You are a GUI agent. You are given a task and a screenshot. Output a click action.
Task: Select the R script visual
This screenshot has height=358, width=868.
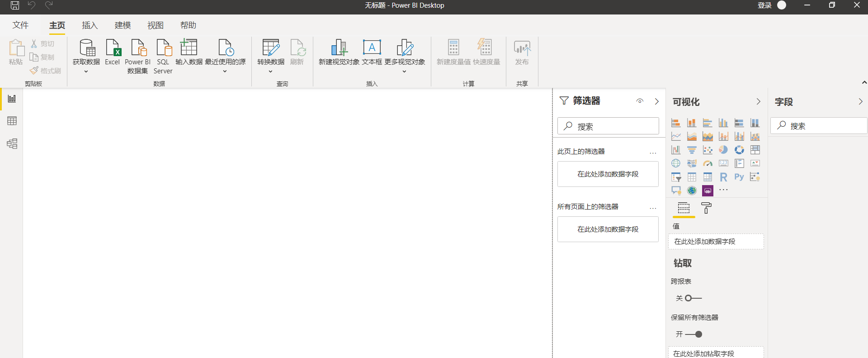tap(723, 177)
